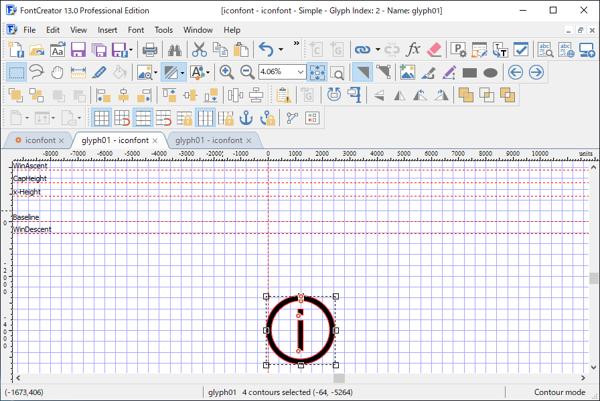This screenshot has height=401, width=600.
Task: Open the Window menu
Action: point(198,30)
